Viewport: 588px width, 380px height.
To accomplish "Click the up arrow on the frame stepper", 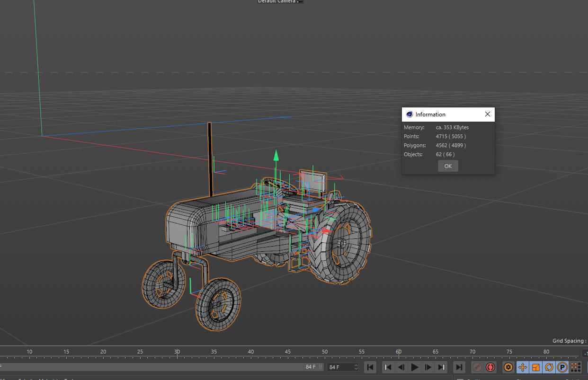I will pyautogui.click(x=355, y=364).
